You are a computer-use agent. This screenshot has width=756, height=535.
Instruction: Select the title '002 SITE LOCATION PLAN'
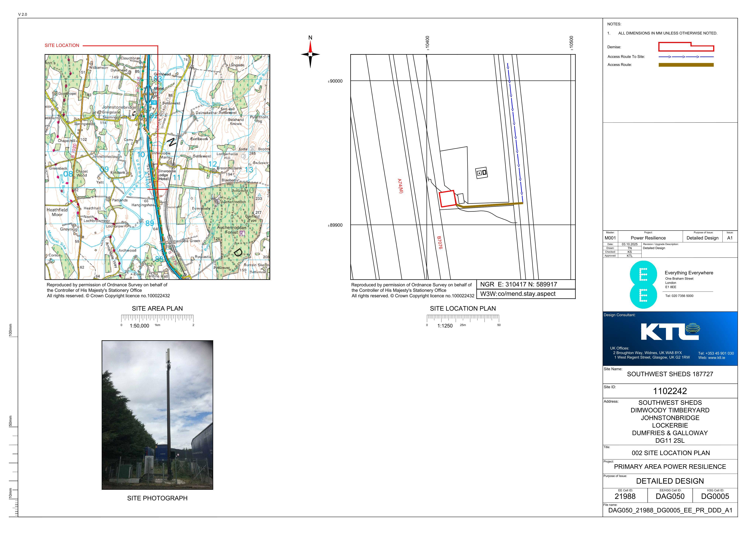671,453
